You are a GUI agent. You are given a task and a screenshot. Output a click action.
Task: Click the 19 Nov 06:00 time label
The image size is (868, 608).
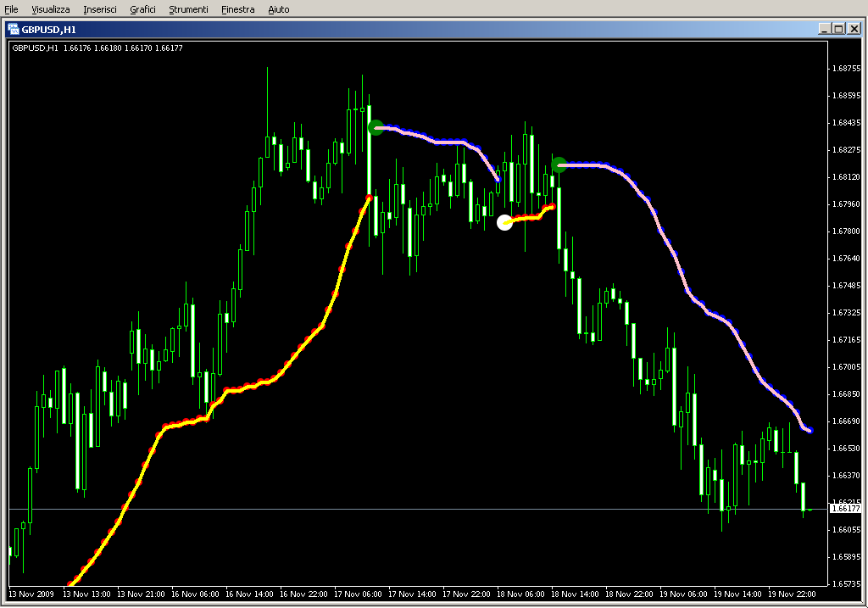click(x=683, y=594)
